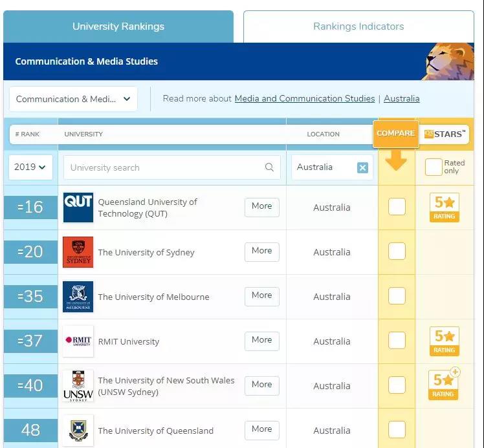
Task: Tick compare checkbox for RMIT University
Action: click(397, 341)
